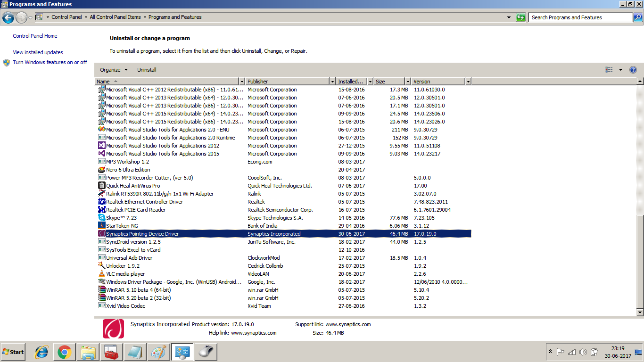This screenshot has height=362, width=644.
Task: Click the All Control Panel Items breadcrumb
Action: point(115,17)
